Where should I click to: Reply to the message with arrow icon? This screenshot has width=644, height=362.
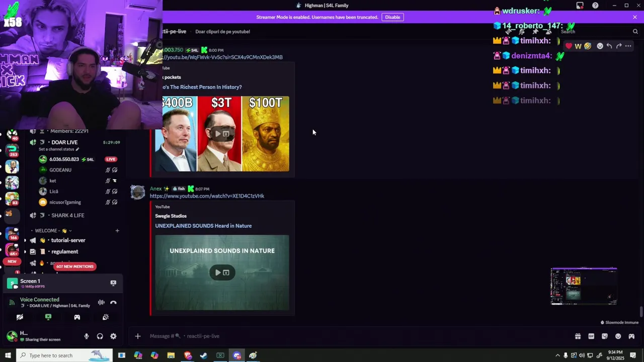(609, 46)
